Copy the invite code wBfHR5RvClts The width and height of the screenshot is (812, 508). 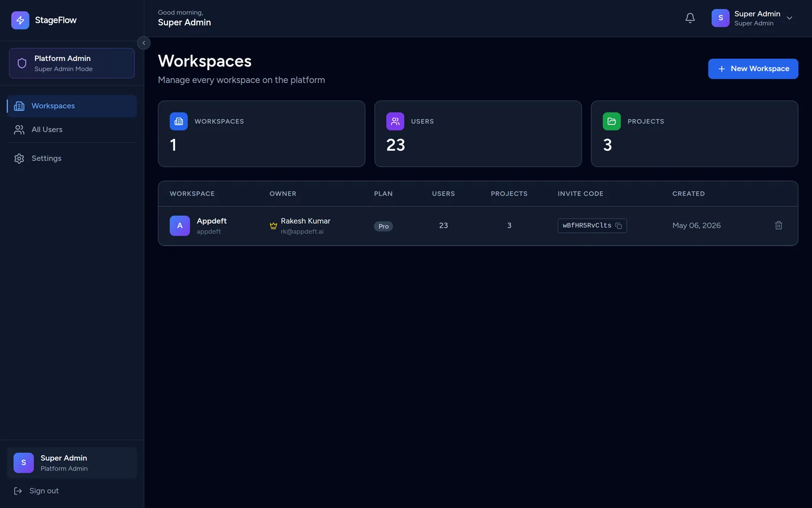(x=619, y=226)
